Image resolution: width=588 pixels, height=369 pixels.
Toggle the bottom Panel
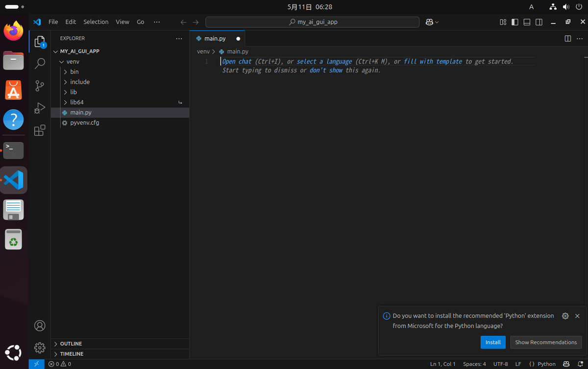pyautogui.click(x=526, y=22)
